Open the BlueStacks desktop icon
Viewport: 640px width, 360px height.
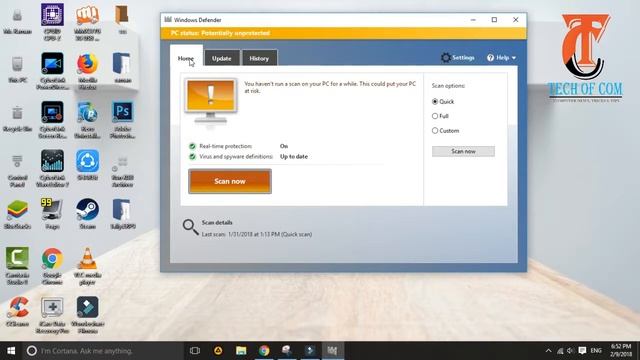[x=17, y=213]
